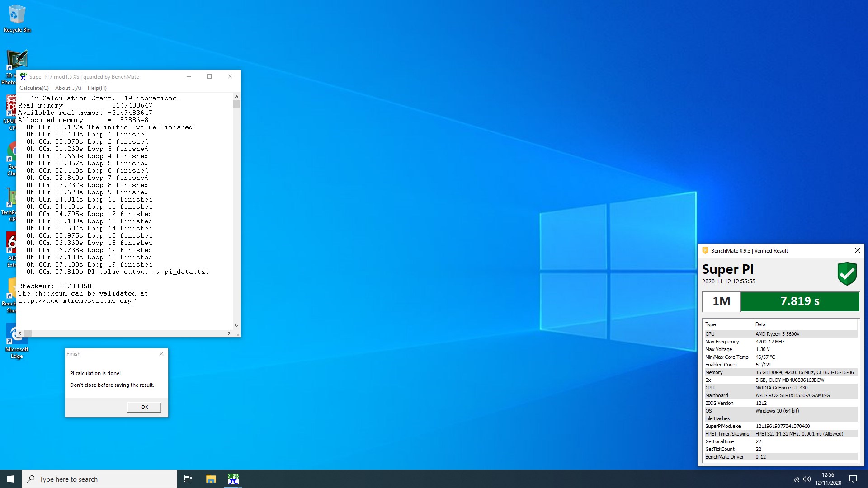Select the Max Voltage row 1.30 V
The height and width of the screenshot is (488, 868).
[780, 349]
